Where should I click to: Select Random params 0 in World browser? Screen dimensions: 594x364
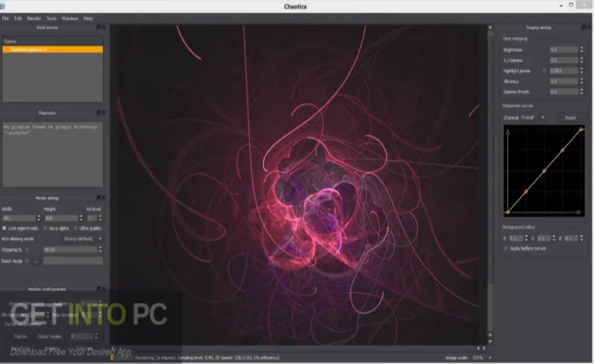coord(53,49)
